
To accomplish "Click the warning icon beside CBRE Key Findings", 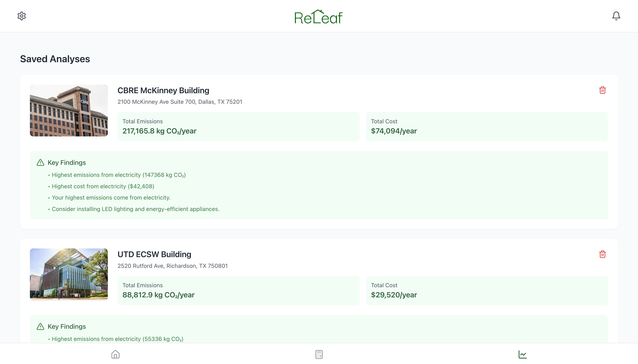I will (x=40, y=162).
